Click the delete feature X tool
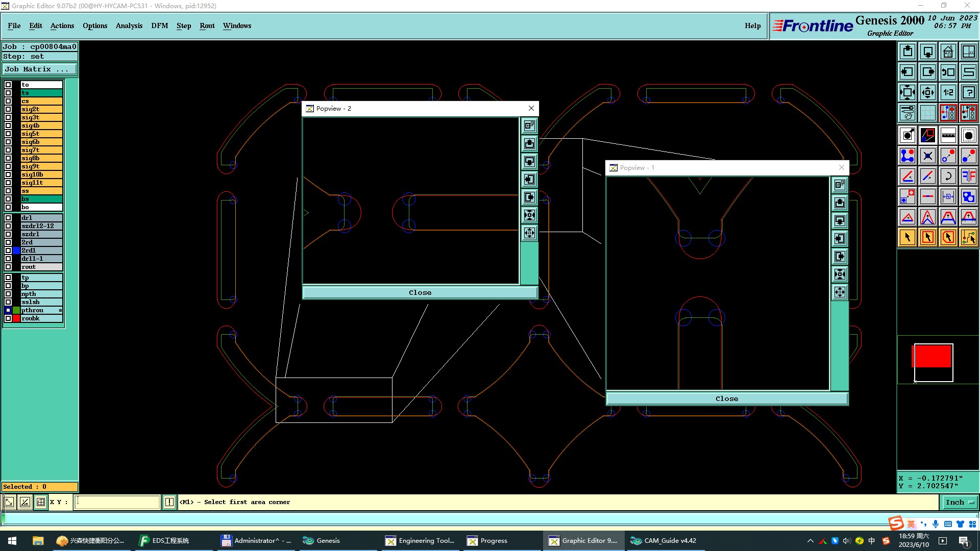The width and height of the screenshot is (980, 551). click(x=927, y=156)
